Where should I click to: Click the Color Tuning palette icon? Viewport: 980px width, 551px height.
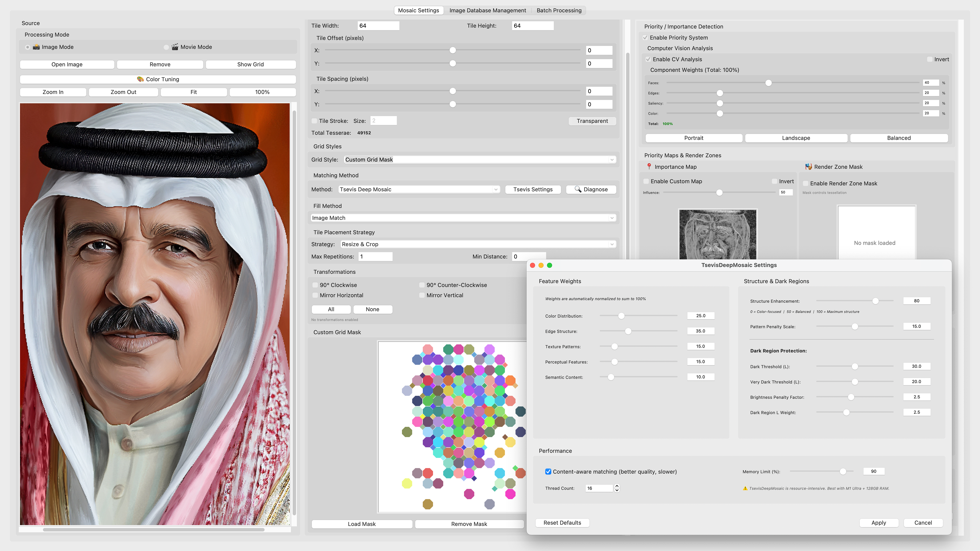point(141,79)
